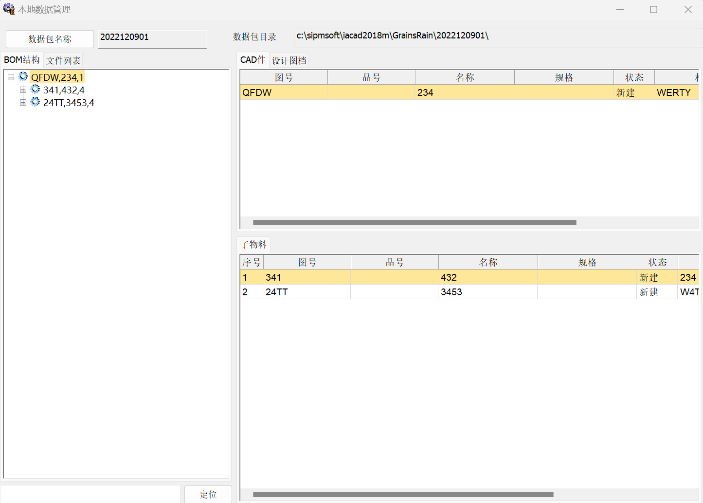Select the 子物料 tab
The height and width of the screenshot is (503, 703).
click(x=253, y=245)
